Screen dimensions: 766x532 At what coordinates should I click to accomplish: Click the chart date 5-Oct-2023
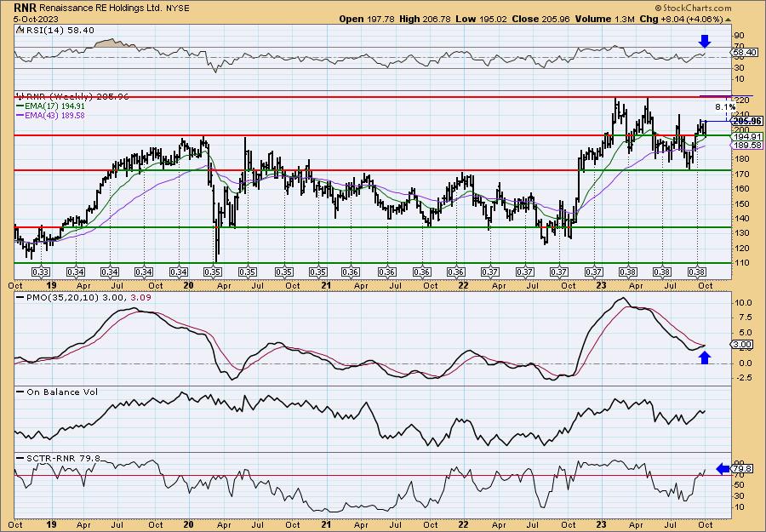point(36,19)
